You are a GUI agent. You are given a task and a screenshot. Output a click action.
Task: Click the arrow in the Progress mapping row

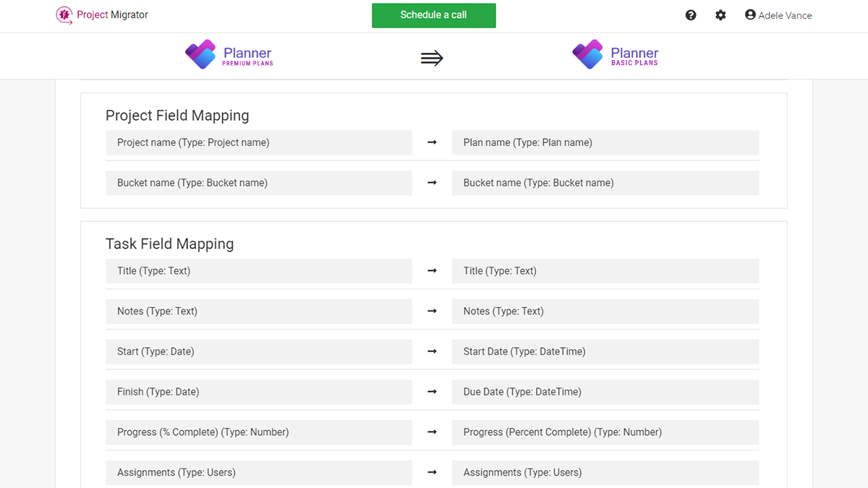tap(432, 432)
